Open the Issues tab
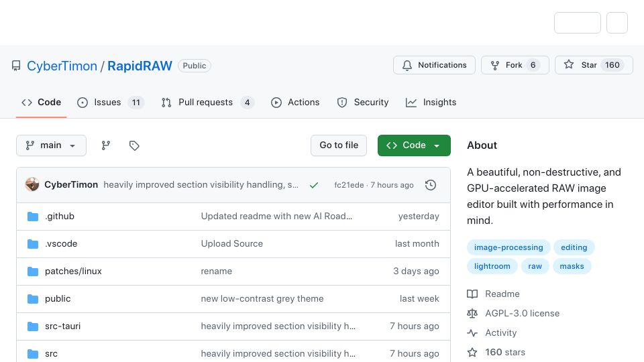This screenshot has height=362, width=644. coord(111,102)
